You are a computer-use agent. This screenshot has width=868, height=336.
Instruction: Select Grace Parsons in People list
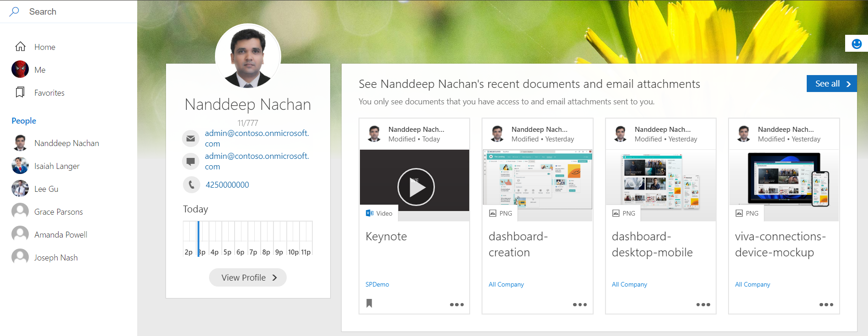59,212
